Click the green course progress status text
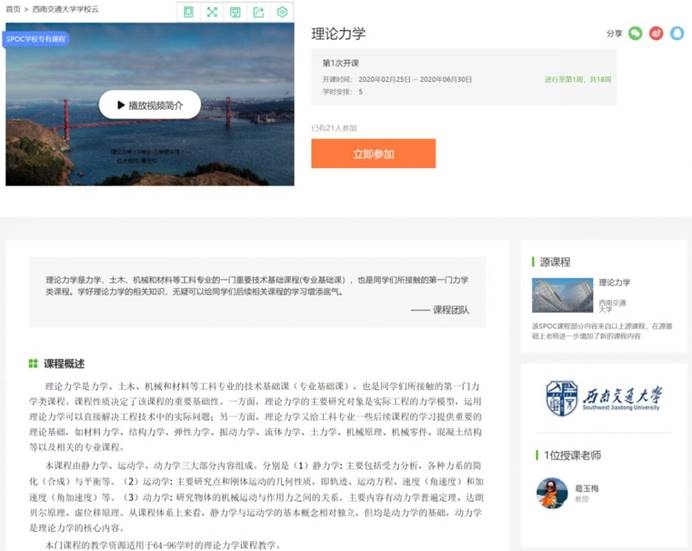 click(578, 77)
